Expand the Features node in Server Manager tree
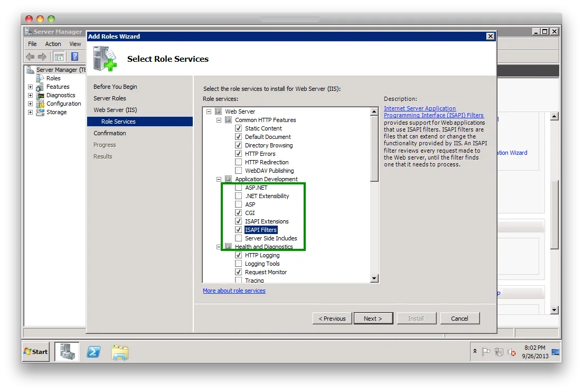This screenshot has height=392, width=583. tap(31, 87)
